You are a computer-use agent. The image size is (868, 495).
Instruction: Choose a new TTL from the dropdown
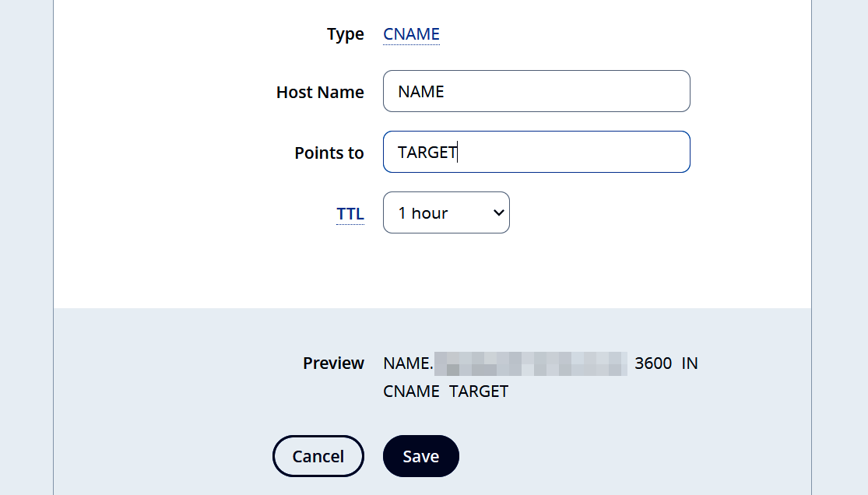(x=446, y=212)
